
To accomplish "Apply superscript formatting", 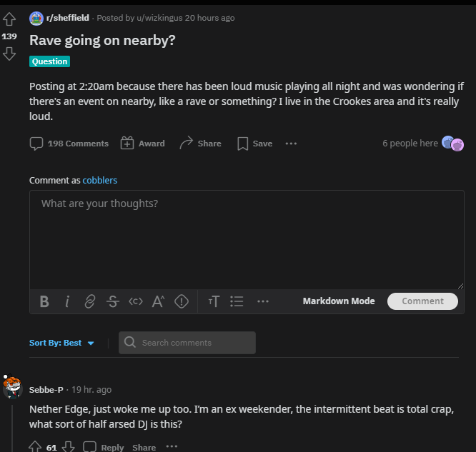I will [158, 301].
